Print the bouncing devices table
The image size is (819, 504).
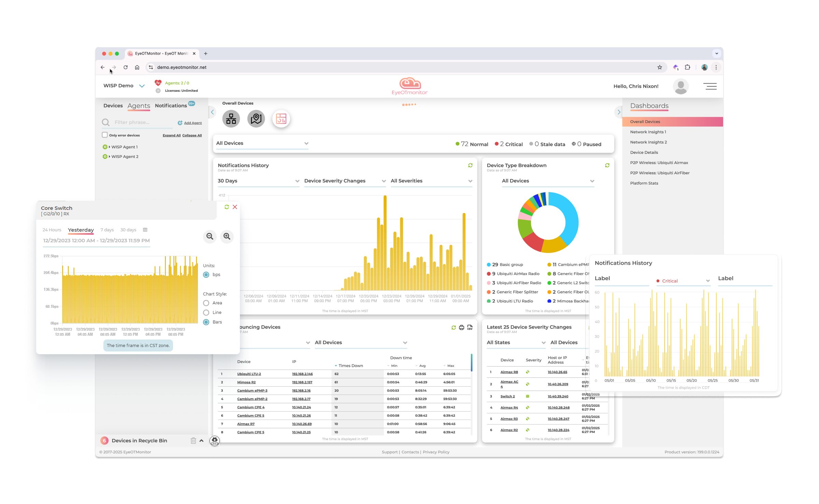coord(461,328)
